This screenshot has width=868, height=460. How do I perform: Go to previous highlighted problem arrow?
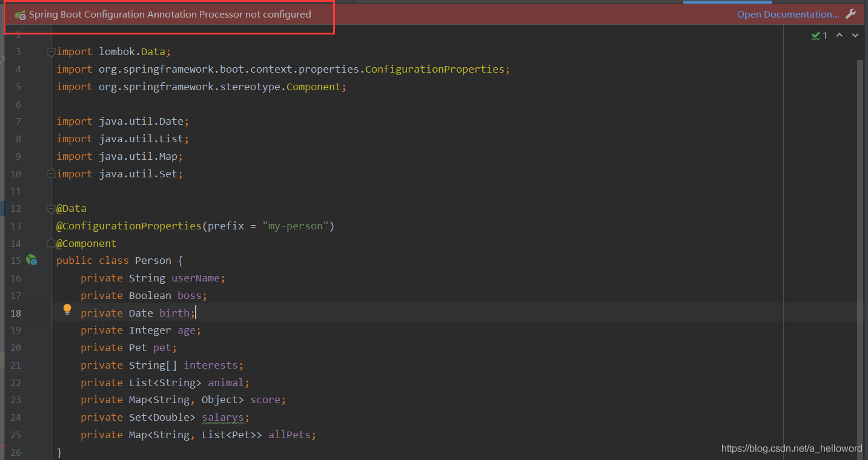point(840,36)
